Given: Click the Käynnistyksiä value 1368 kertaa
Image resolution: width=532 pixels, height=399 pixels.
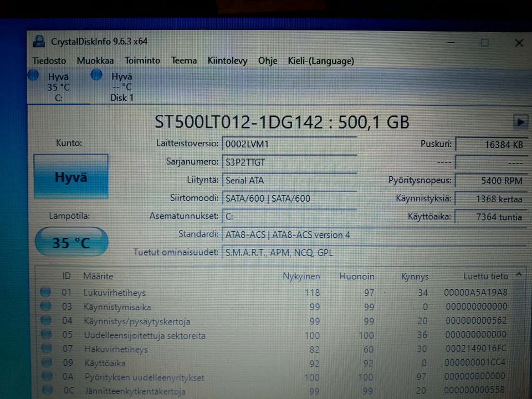Looking at the screenshot, I should 492,199.
